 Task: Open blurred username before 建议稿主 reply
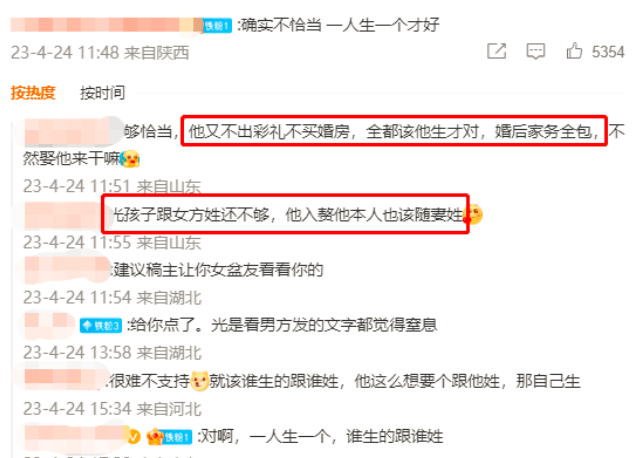pos(67,269)
